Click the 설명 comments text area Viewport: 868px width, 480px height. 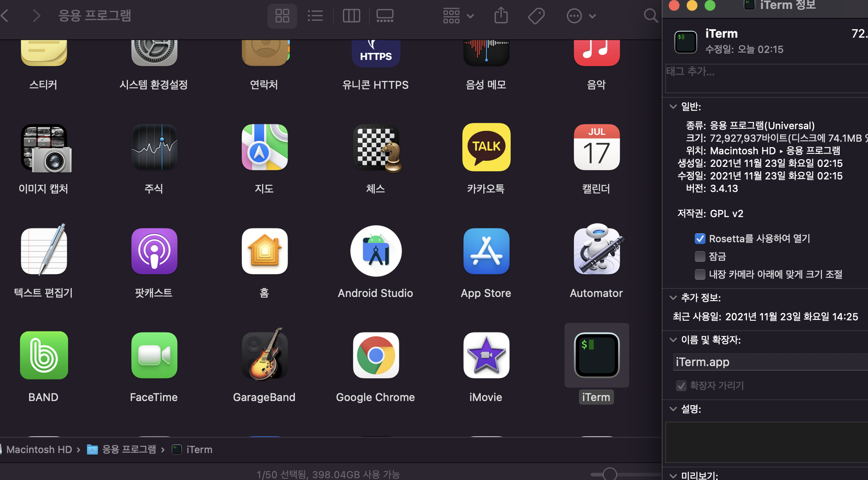tap(767, 442)
